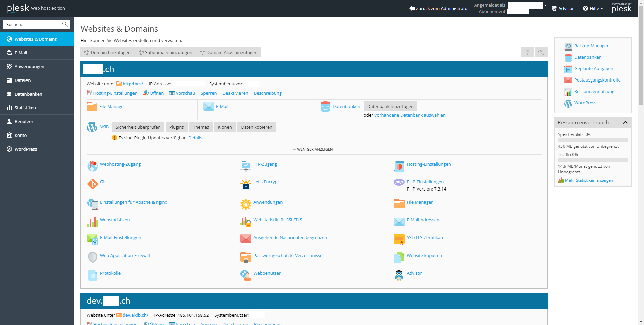Viewport: 644px width, 325px height.
Task: Click the Postausgangskontrolle envelope icon
Action: coord(568,80)
